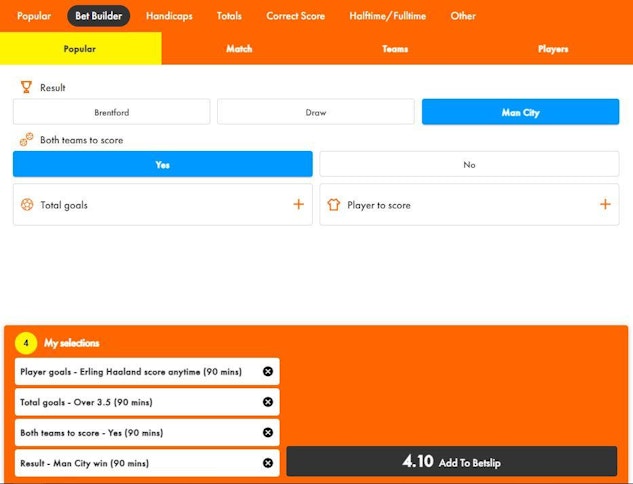Viewport: 633px width, 484px height.
Task: Click the jersey icon in Player to score
Action: (333, 205)
